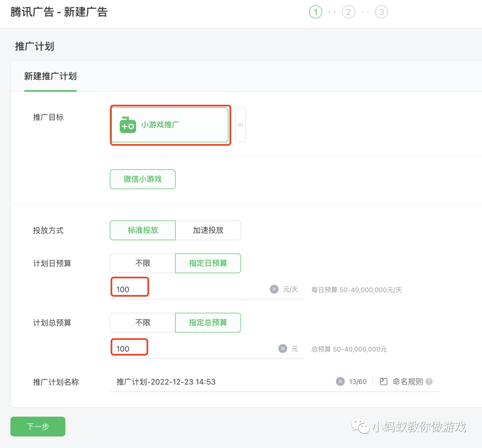Jump to step 2 indicator
The height and width of the screenshot is (448, 482).
349,12
